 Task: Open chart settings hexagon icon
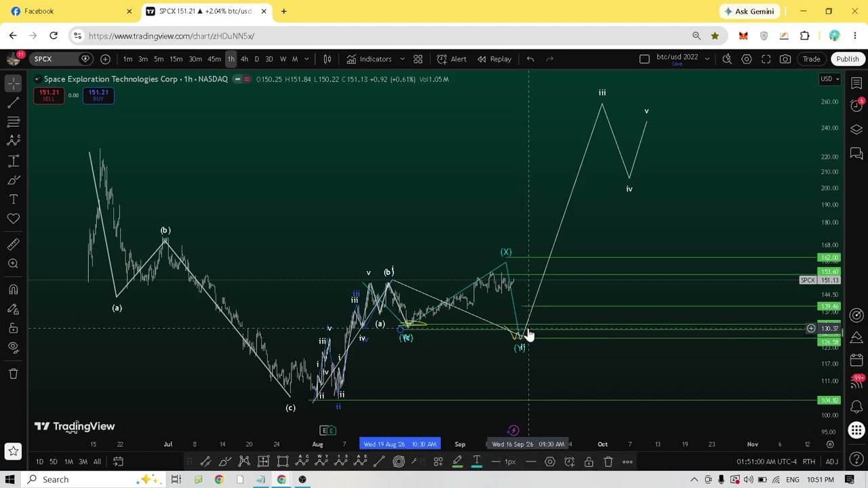[x=747, y=59]
